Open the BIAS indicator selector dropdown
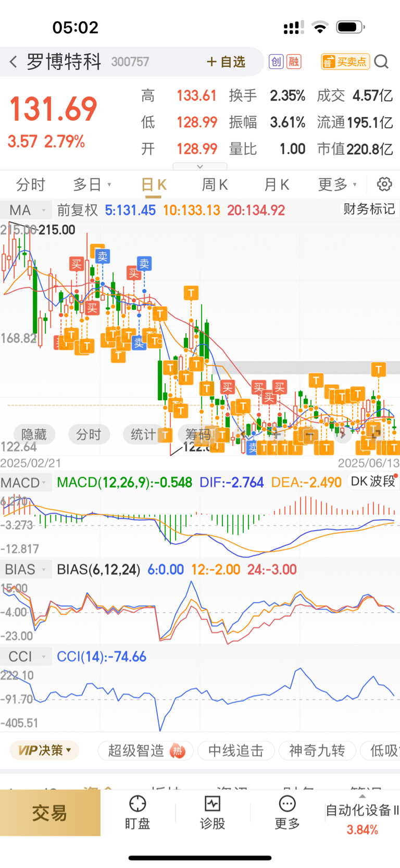 click(25, 569)
